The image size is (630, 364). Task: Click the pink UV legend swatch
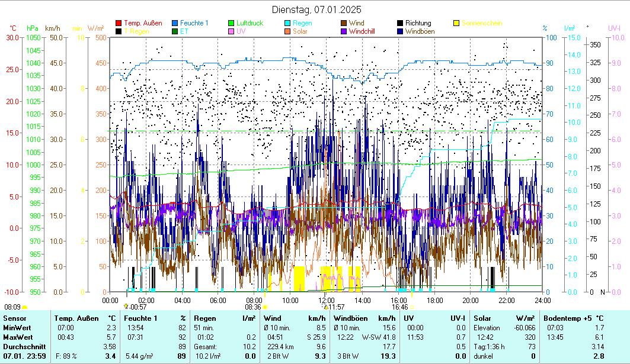231,31
